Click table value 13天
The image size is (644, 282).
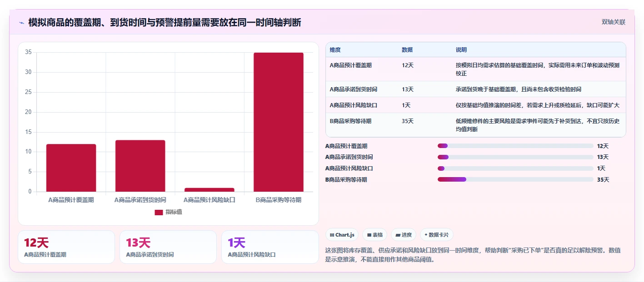[408, 89]
